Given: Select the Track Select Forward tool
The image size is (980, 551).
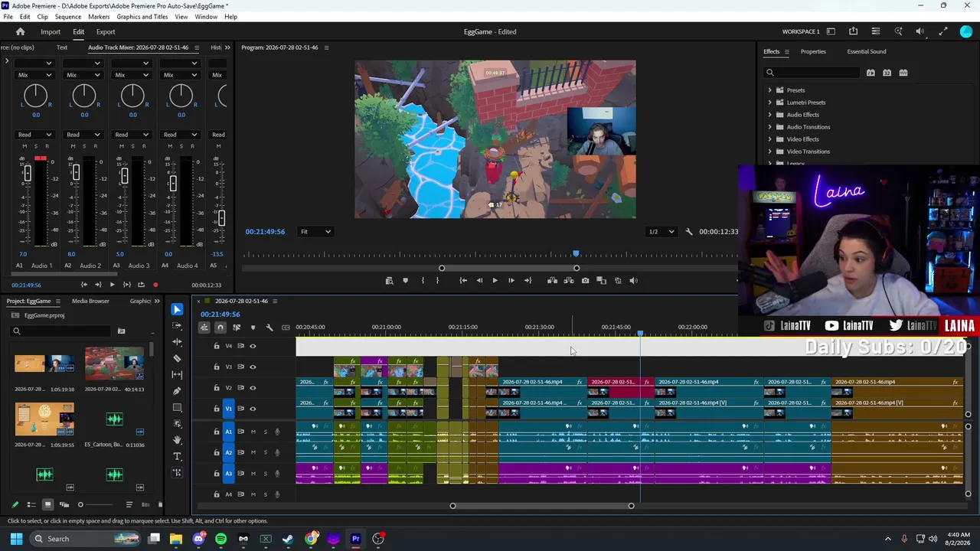Looking at the screenshot, I should point(177,325).
